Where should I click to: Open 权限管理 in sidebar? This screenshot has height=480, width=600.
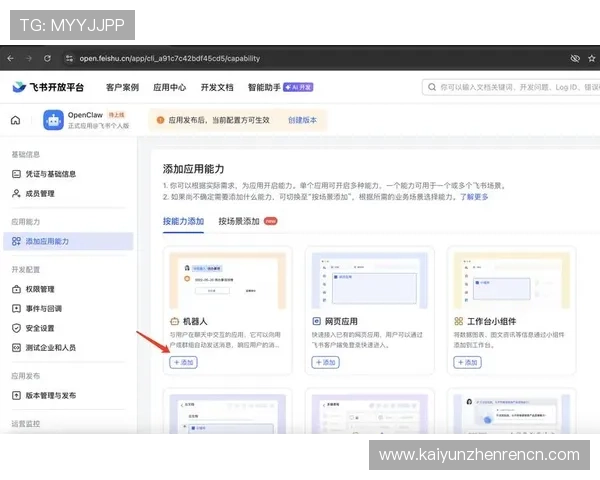(x=40, y=289)
